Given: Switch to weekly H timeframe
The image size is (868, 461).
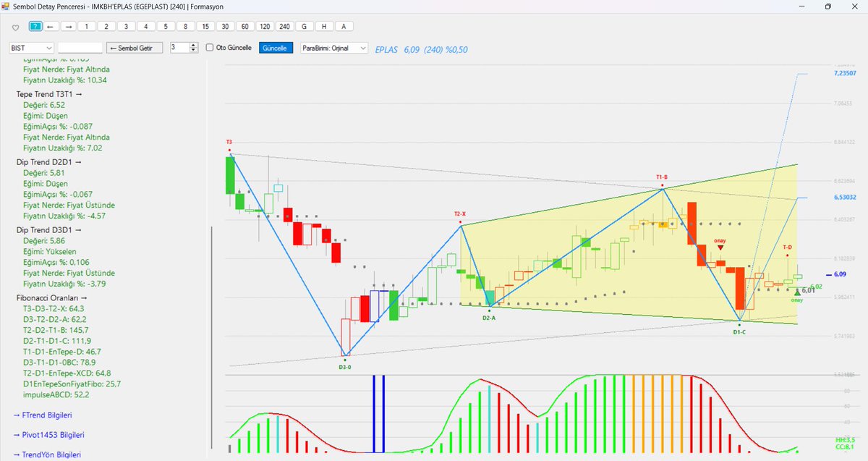Looking at the screenshot, I should tap(324, 26).
